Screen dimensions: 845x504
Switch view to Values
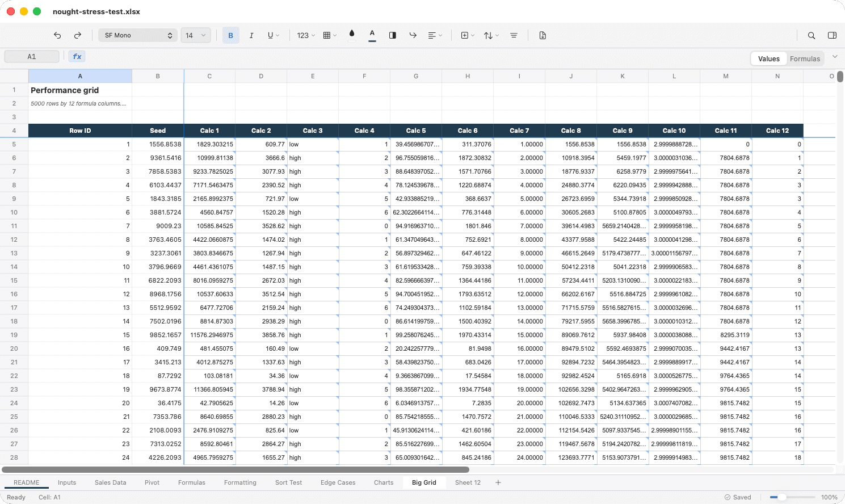(x=768, y=58)
